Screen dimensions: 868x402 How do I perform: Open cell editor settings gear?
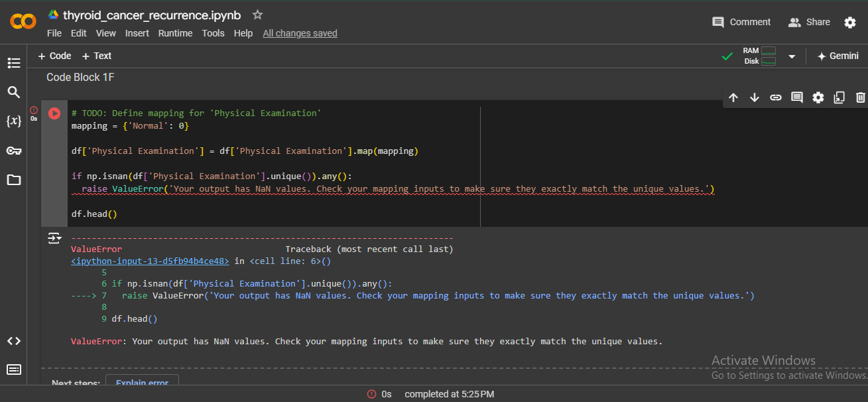pyautogui.click(x=818, y=98)
